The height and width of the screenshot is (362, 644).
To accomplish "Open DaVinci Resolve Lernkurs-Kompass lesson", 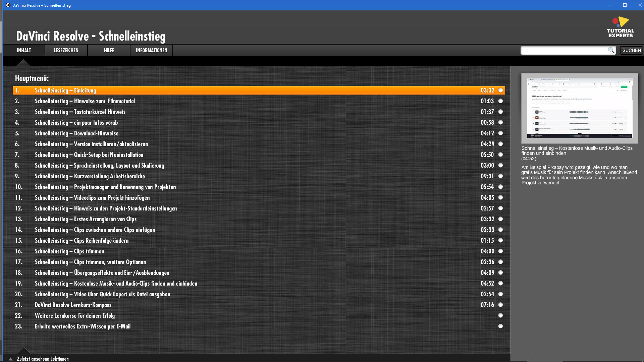I will coord(259,305).
